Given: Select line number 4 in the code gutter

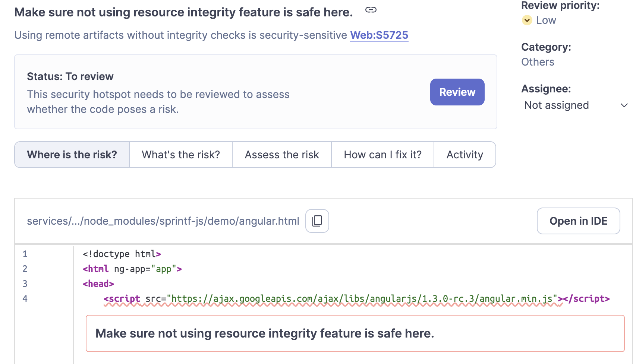Looking at the screenshot, I should coord(25,299).
